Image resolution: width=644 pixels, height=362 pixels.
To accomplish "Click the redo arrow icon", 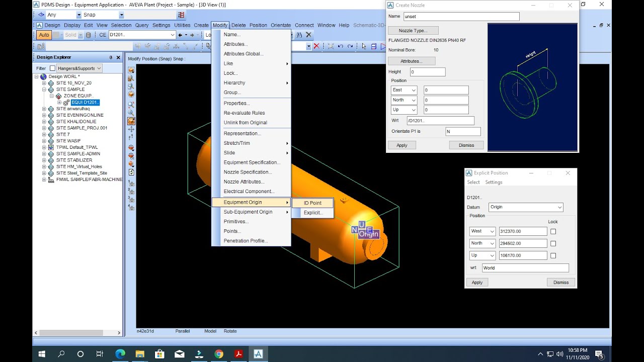I will 350,46.
